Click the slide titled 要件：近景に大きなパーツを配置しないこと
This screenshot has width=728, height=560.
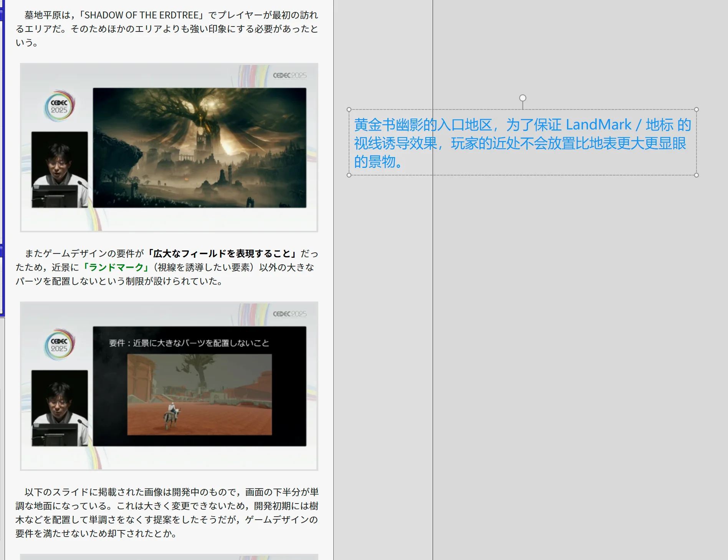coord(200,386)
